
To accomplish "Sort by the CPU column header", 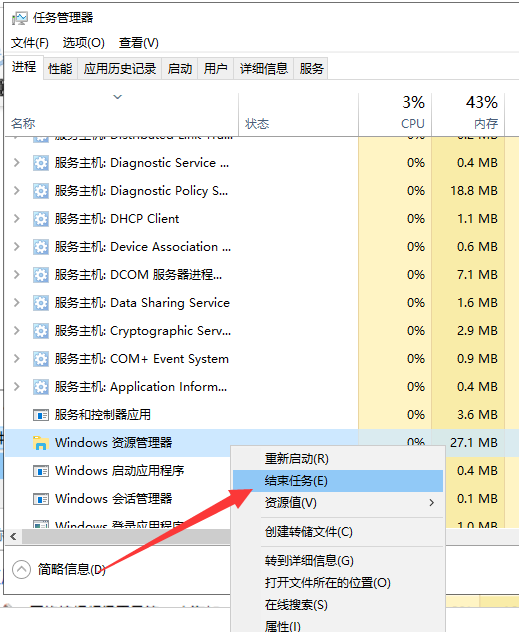I will point(395,115).
